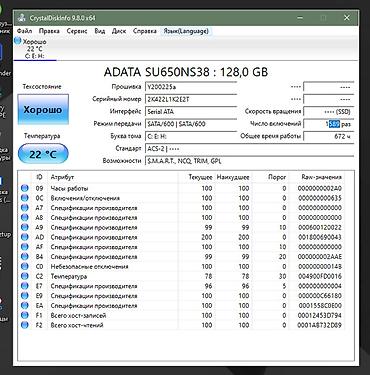
Task: Click the serial number field 2K422L1K2E2T
Action: coord(191,99)
